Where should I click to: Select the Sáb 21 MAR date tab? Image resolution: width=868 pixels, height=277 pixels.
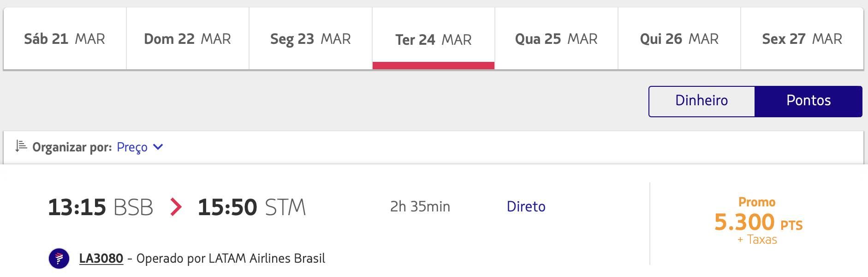[65, 39]
